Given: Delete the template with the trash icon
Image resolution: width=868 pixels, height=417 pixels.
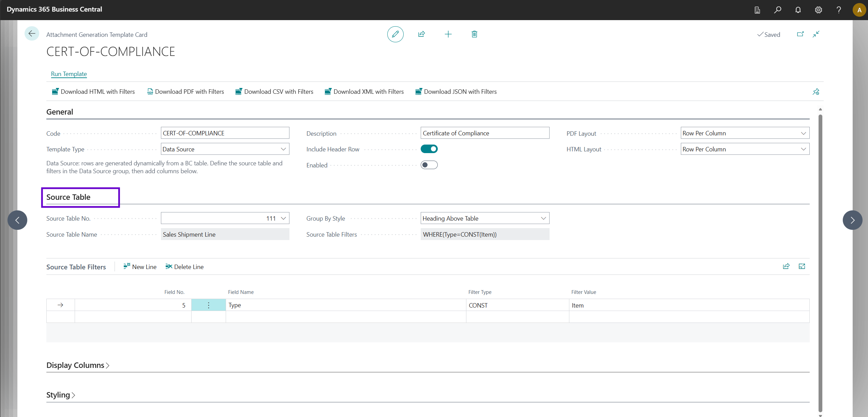Looking at the screenshot, I should coord(474,34).
